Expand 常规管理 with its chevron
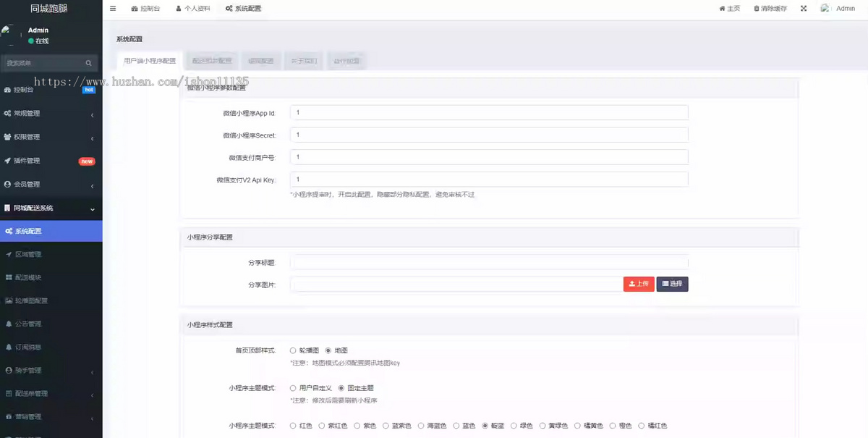868x438 pixels. (93, 115)
